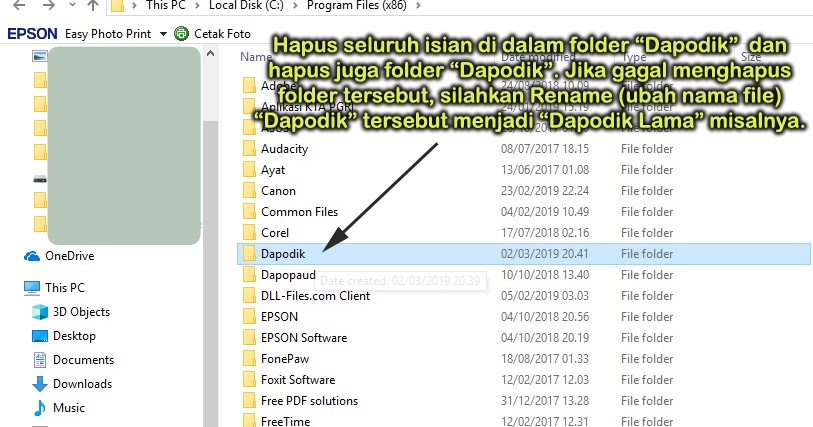Select the FonePaw folder
The image size is (813, 427).
(x=285, y=359)
